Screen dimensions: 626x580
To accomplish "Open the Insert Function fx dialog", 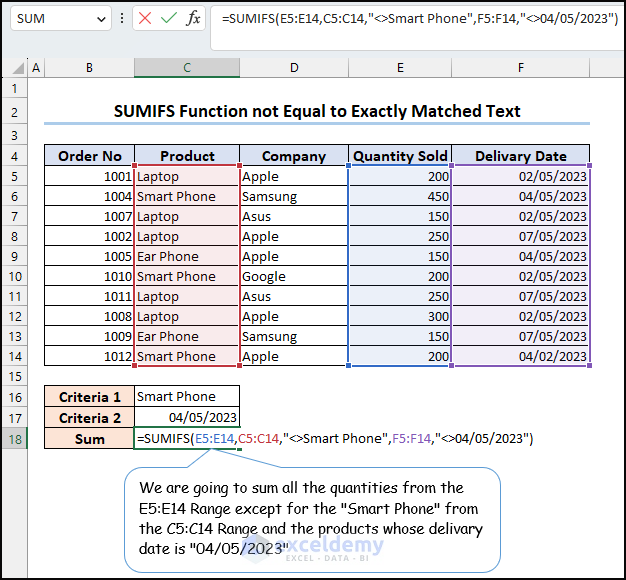I will point(193,19).
